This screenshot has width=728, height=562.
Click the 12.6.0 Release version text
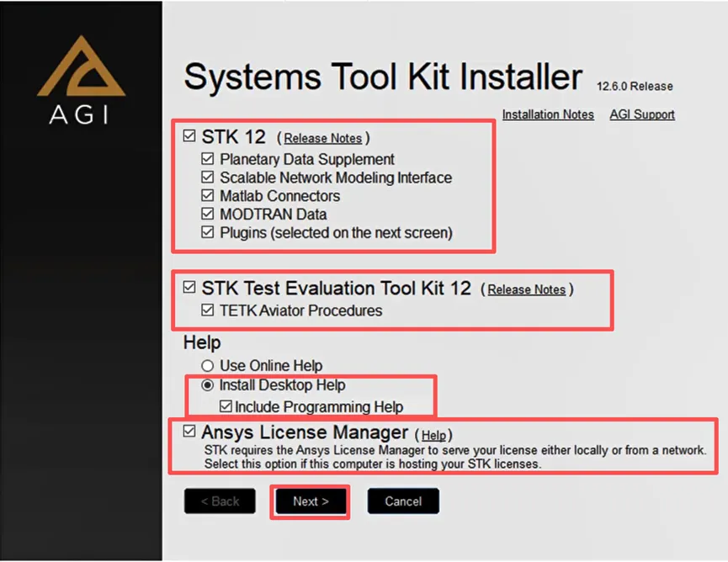[635, 87]
